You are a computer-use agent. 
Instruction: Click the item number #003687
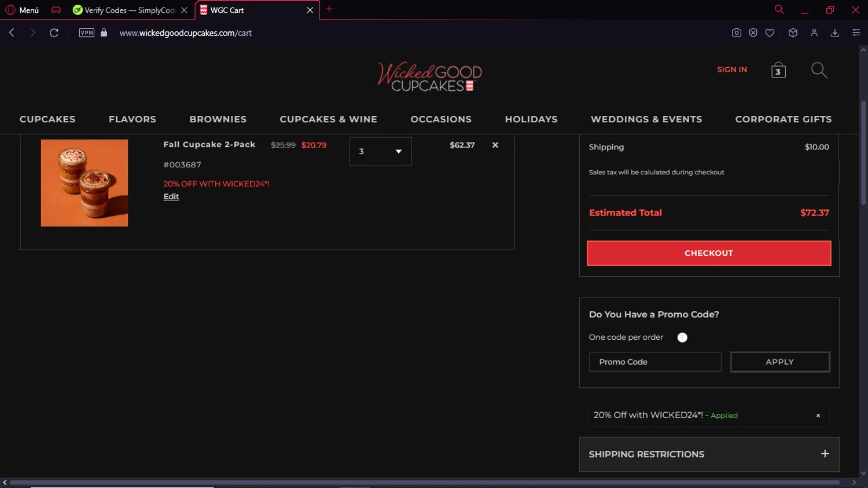182,165
